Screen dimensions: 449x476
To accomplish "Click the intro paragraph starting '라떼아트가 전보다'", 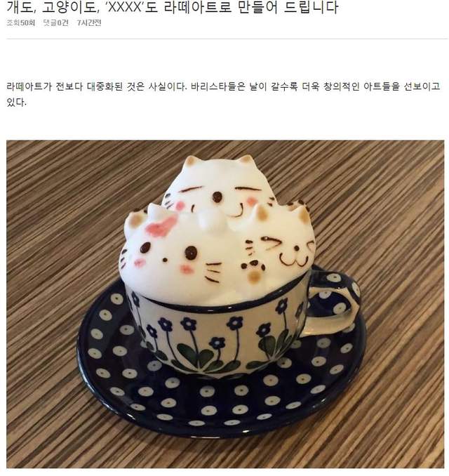I will point(223,94).
